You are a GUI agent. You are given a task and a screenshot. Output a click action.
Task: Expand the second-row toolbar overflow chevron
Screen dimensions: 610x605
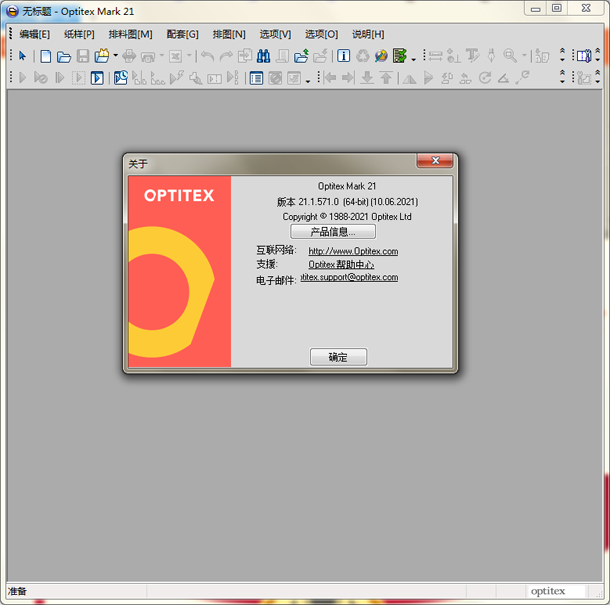pyautogui.click(x=562, y=77)
